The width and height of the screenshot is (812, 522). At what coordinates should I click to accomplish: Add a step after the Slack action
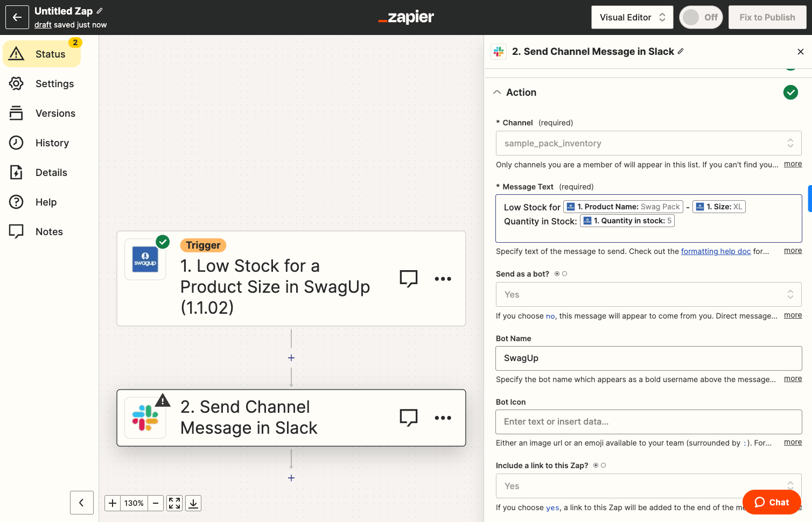[x=291, y=478]
